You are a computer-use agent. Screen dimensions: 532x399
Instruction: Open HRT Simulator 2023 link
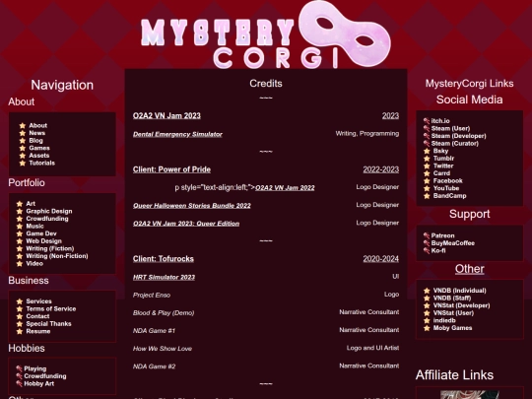coord(164,277)
